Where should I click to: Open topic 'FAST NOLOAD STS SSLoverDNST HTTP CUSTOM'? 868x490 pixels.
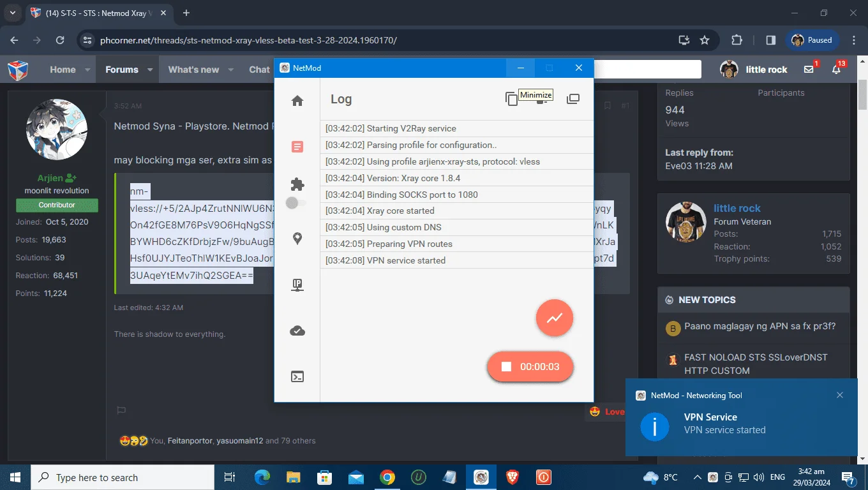tap(756, 364)
